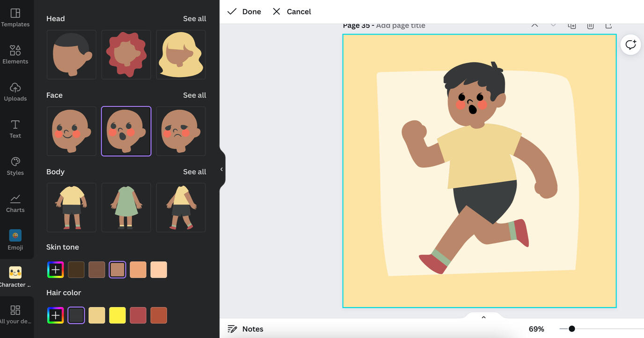Add a custom skin tone color
This screenshot has width=644, height=338.
click(55, 270)
